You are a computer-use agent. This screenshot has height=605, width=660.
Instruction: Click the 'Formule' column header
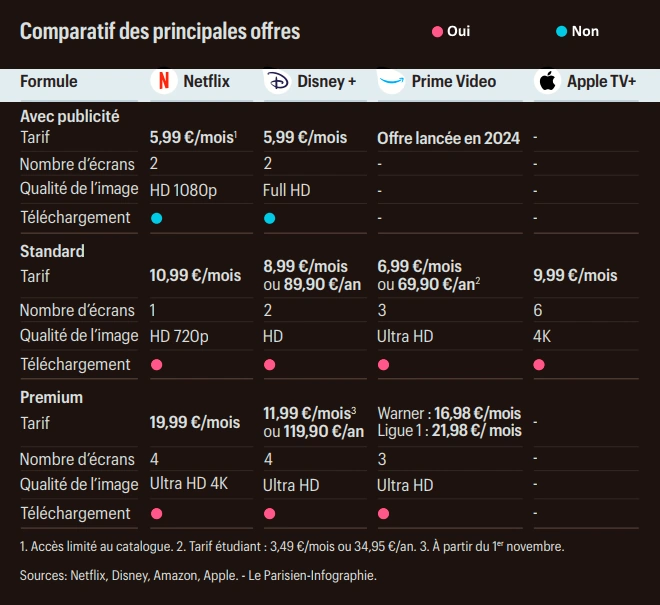[49, 81]
